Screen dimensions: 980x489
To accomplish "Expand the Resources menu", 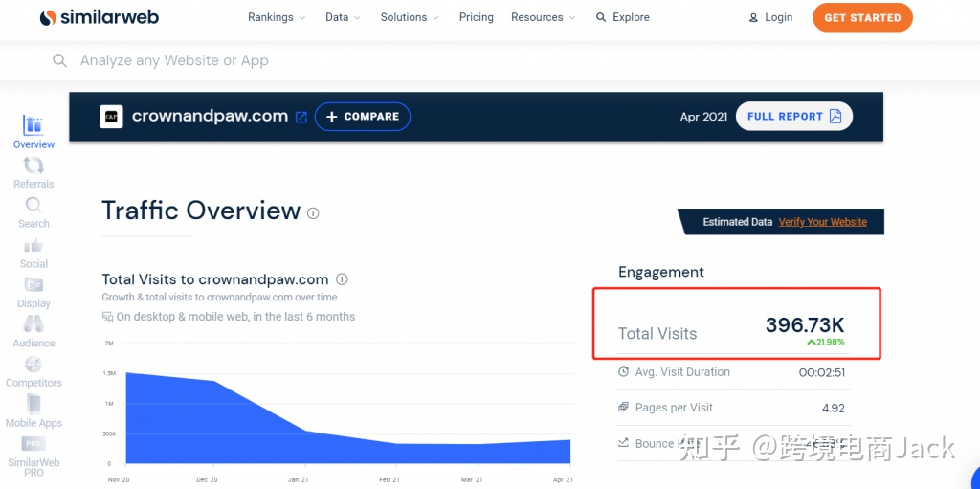I will (544, 17).
